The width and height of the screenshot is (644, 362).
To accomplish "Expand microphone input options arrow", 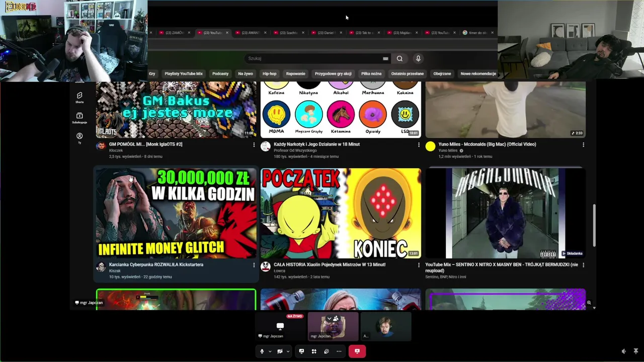I will [270, 351].
